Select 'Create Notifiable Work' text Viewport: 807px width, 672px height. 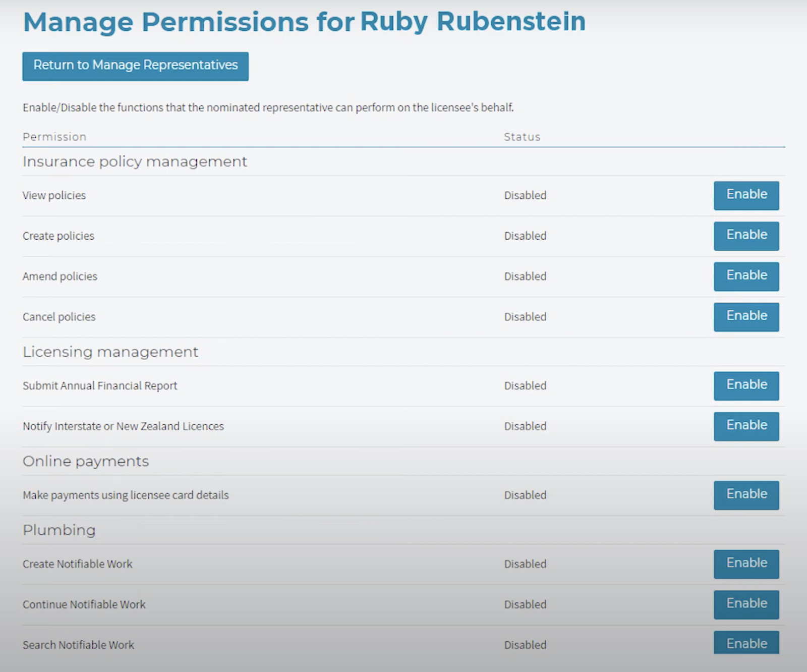pos(77,564)
